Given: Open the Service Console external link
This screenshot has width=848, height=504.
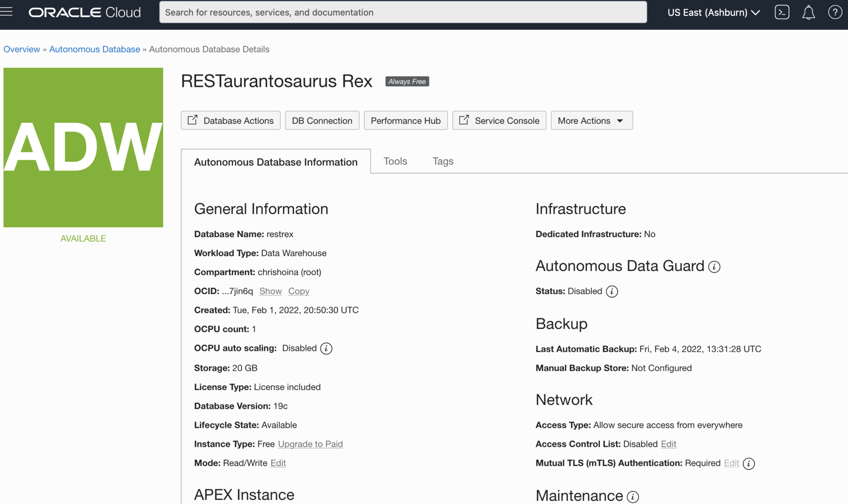Looking at the screenshot, I should tap(499, 120).
